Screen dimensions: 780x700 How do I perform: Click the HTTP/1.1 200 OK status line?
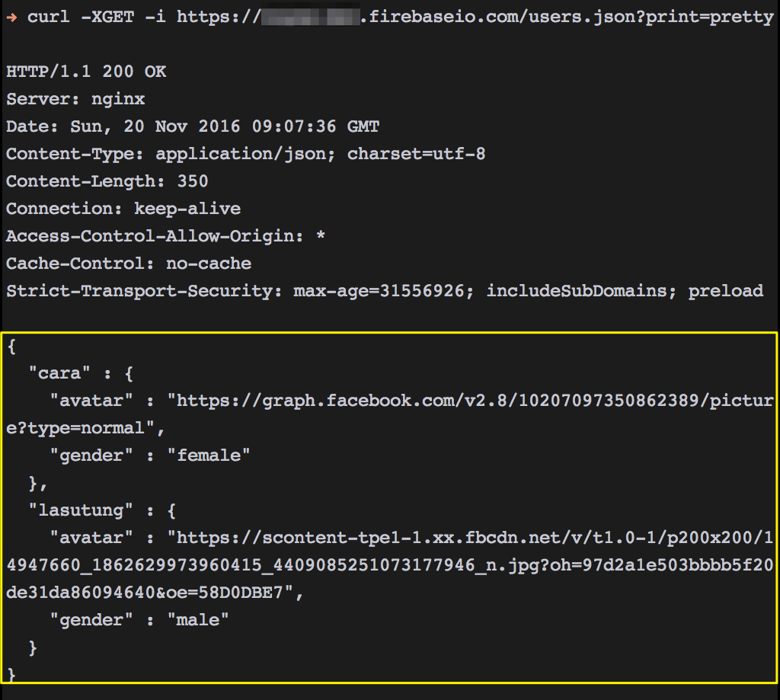[x=86, y=72]
